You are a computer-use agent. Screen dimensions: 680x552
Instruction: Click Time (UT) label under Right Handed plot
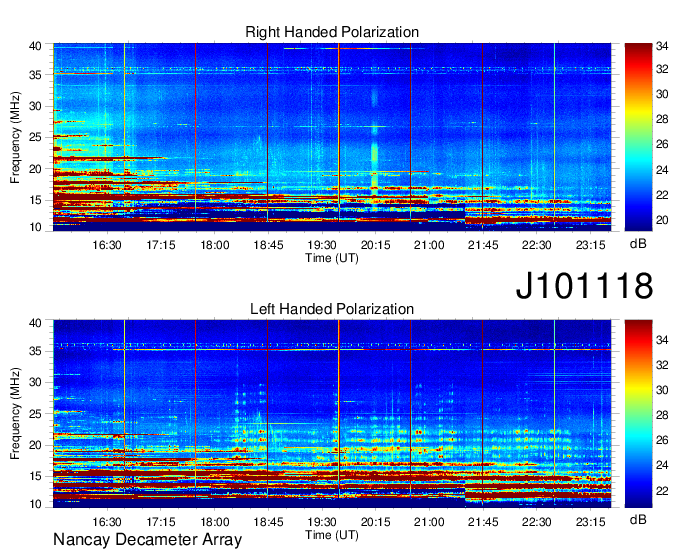(x=332, y=258)
